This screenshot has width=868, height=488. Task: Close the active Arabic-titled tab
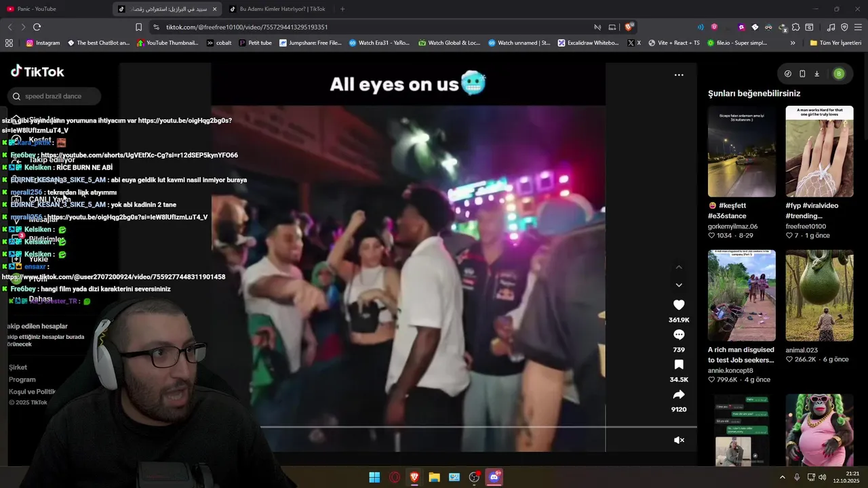(x=215, y=9)
